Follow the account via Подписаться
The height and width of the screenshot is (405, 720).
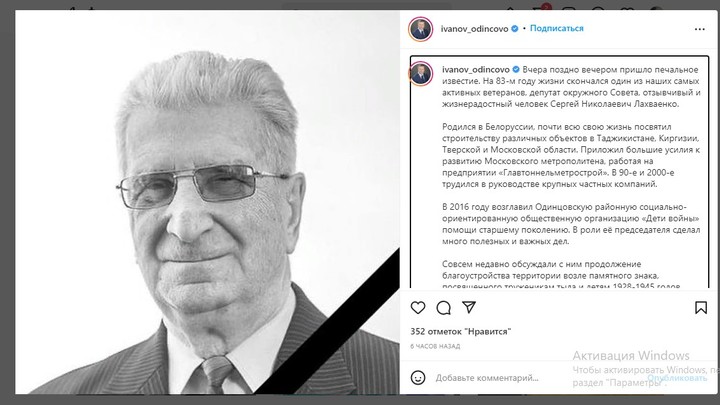coord(557,28)
